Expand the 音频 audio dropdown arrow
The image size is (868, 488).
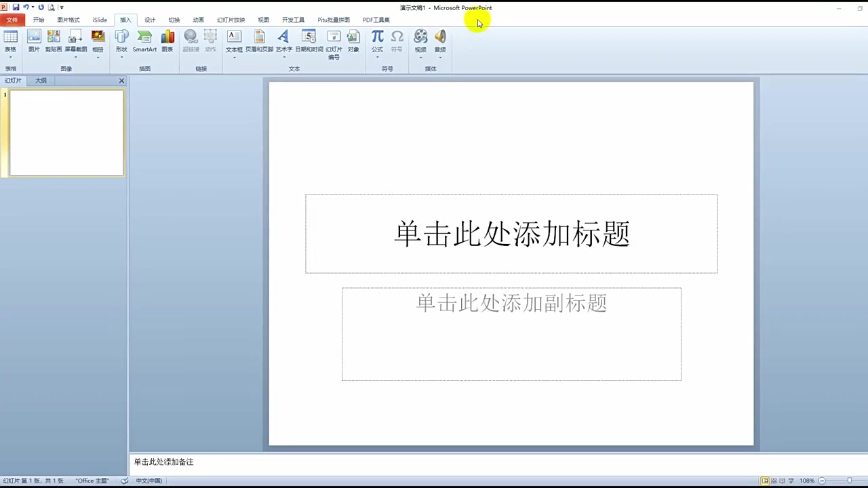440,57
